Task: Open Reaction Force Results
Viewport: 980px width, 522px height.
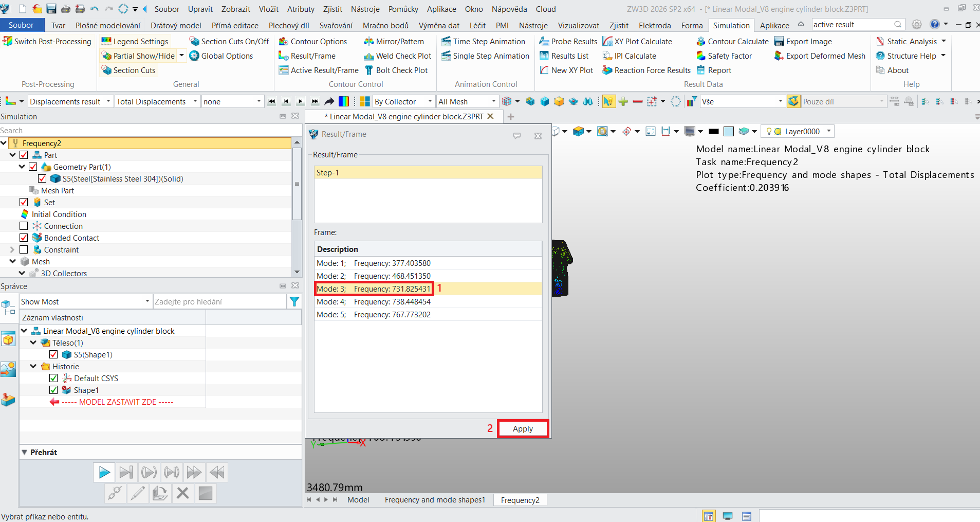Action: tap(646, 70)
